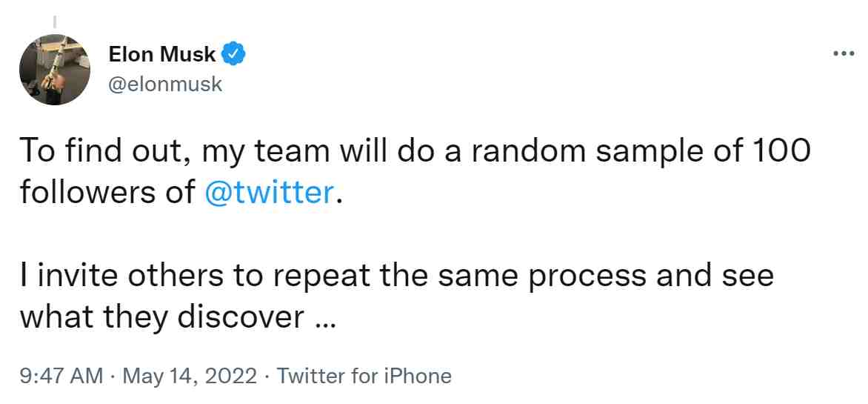Click the 9:47 AM timestamp

61,377
